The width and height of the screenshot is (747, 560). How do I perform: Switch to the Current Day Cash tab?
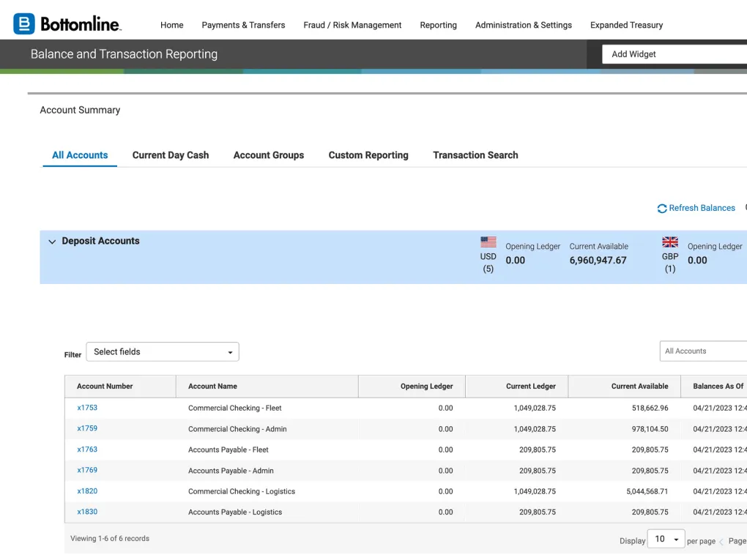[x=171, y=155]
